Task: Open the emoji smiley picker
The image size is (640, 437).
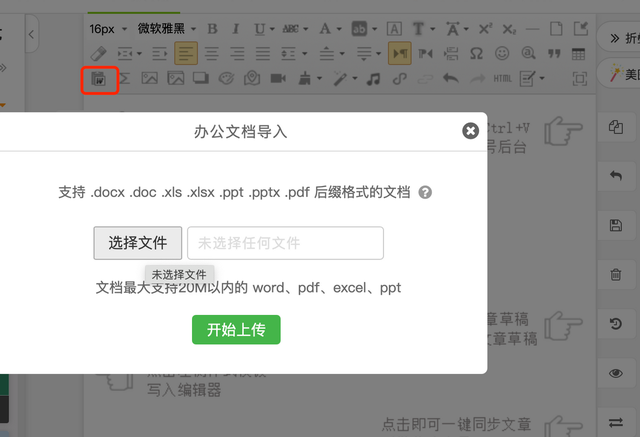Action: pyautogui.click(x=502, y=53)
